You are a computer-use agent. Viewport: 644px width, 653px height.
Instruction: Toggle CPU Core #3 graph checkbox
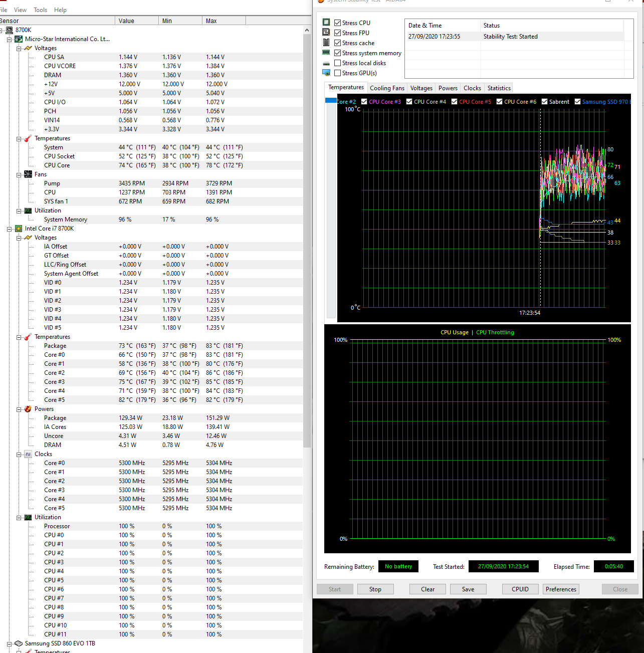(364, 102)
